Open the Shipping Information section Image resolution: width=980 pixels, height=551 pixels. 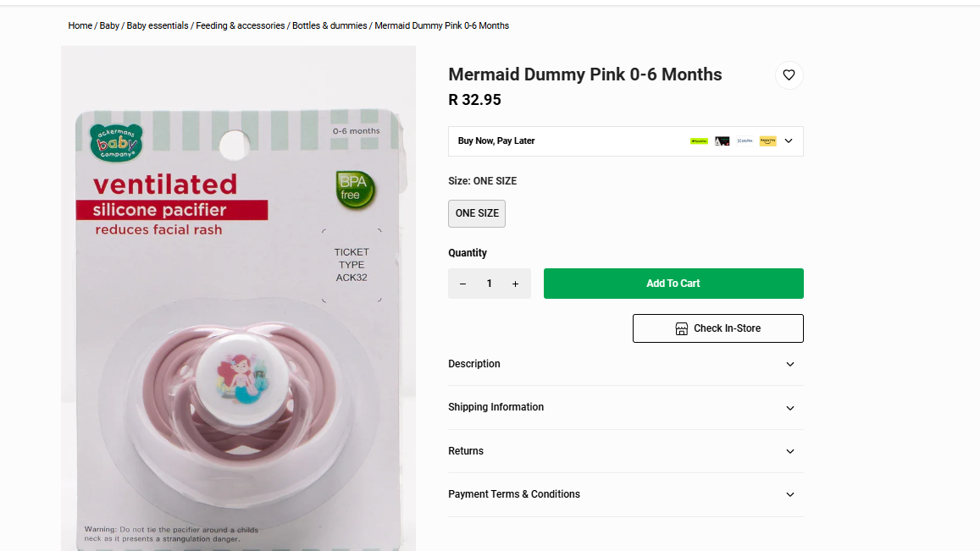[625, 407]
